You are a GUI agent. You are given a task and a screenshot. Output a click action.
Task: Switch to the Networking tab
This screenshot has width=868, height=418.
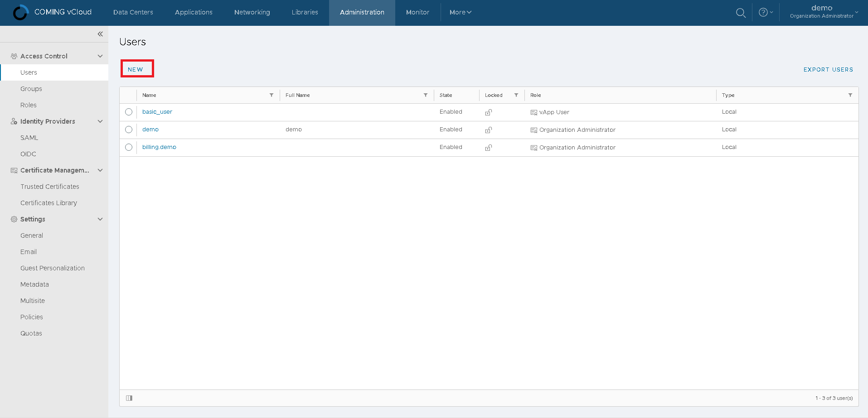click(252, 12)
